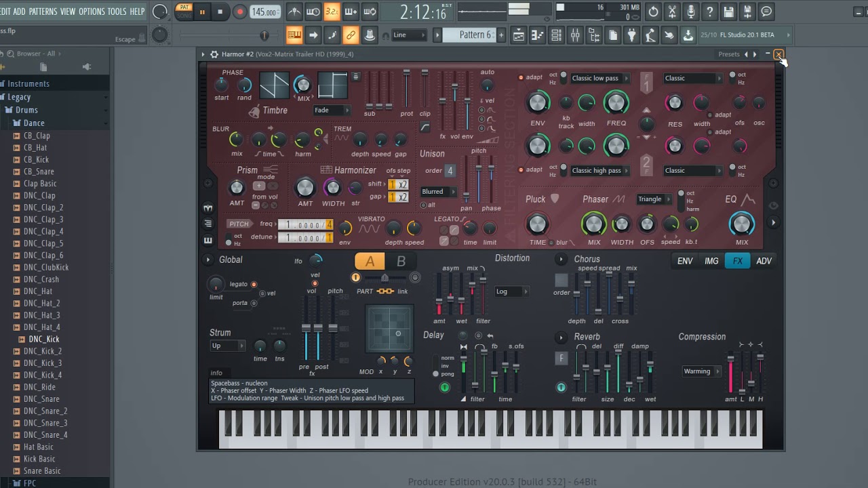Open the Tools menu
This screenshot has width=868, height=488.
point(117,12)
